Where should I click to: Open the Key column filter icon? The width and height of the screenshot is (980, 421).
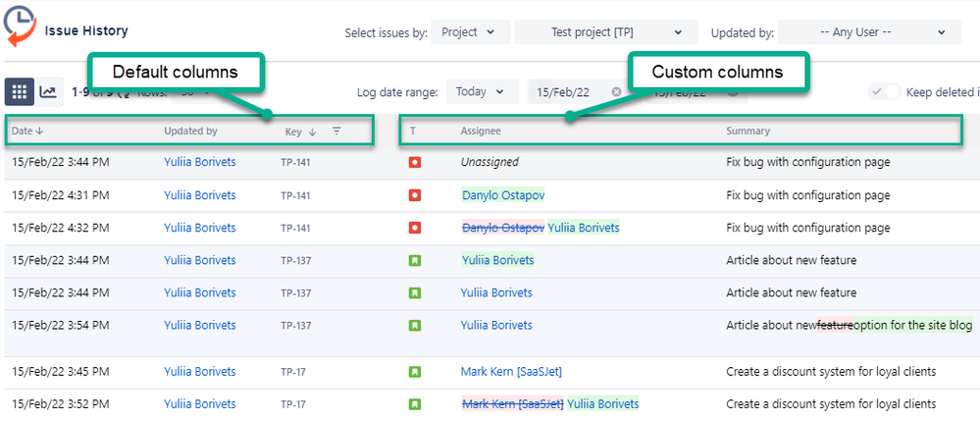(x=336, y=131)
